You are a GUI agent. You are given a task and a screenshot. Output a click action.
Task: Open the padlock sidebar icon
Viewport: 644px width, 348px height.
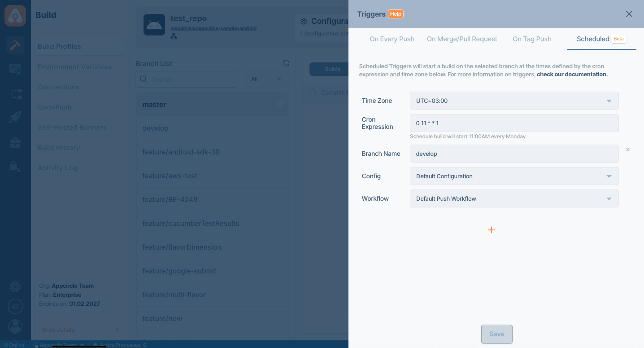(x=15, y=167)
